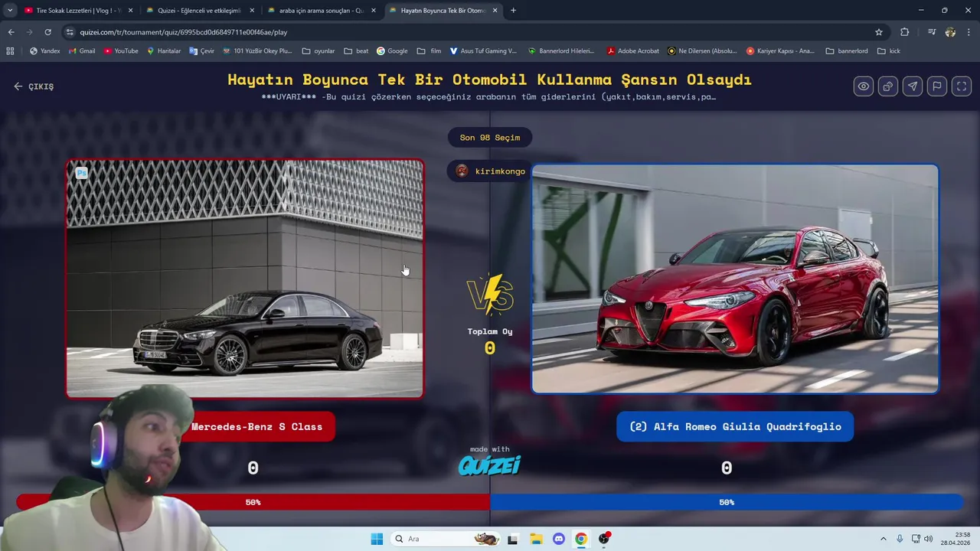Image resolution: width=980 pixels, height=551 pixels.
Task: Show hidden system tray icons
Action: point(883,539)
